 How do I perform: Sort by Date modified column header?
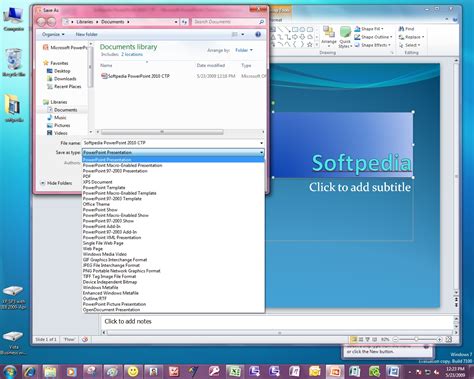coord(211,65)
